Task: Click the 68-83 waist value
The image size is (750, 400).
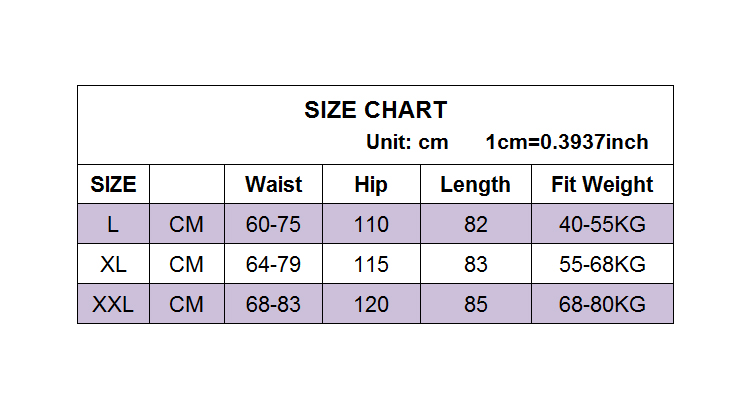Action: [273, 304]
